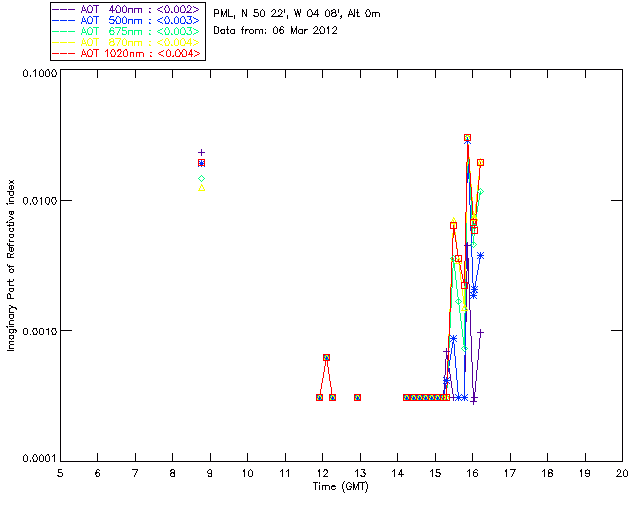The width and height of the screenshot is (640, 512).
Task: Click the 'AOT 400nm : <0.002>' legend entry
Action: coord(125,9)
